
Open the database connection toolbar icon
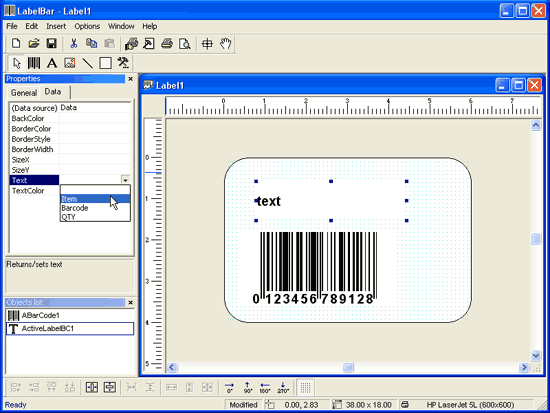pyautogui.click(x=132, y=44)
